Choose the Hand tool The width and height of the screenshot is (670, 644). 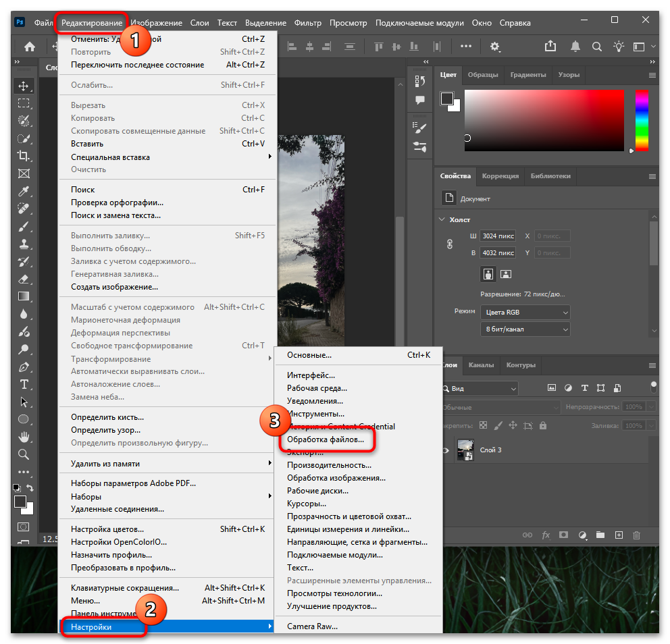[x=24, y=437]
